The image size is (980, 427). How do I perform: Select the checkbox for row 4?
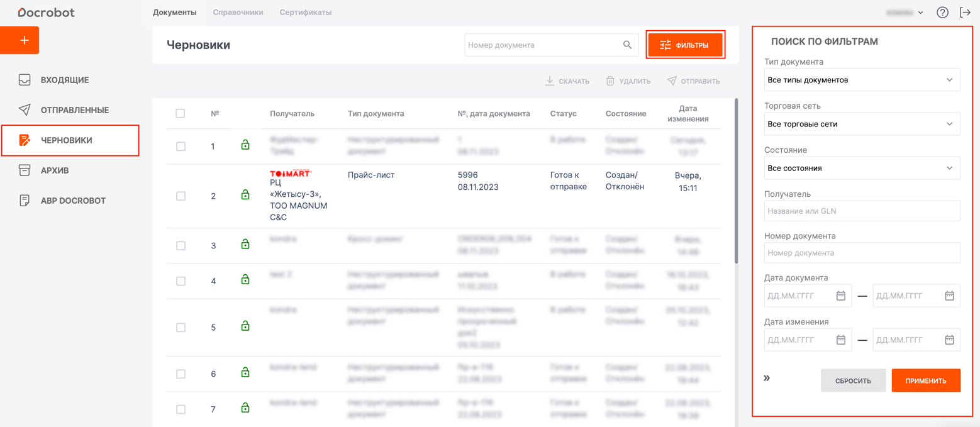[181, 281]
